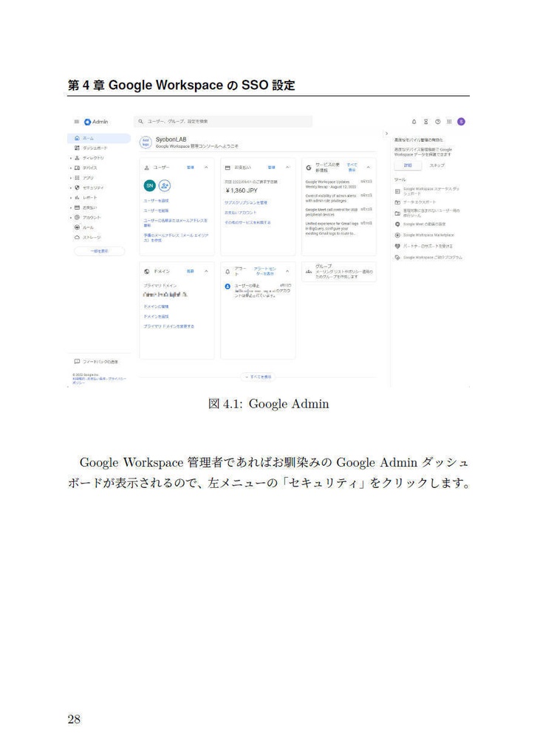Image resolution: width=537 pixels, height=756 pixels.
Task: Click the ユーザーを追加 link
Action: pyautogui.click(x=156, y=201)
